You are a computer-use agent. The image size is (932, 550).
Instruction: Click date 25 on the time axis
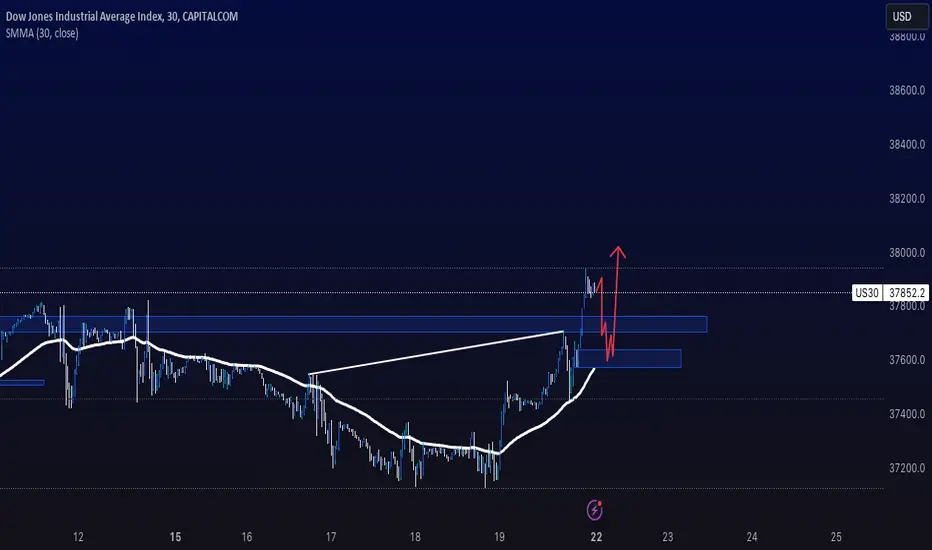[836, 537]
